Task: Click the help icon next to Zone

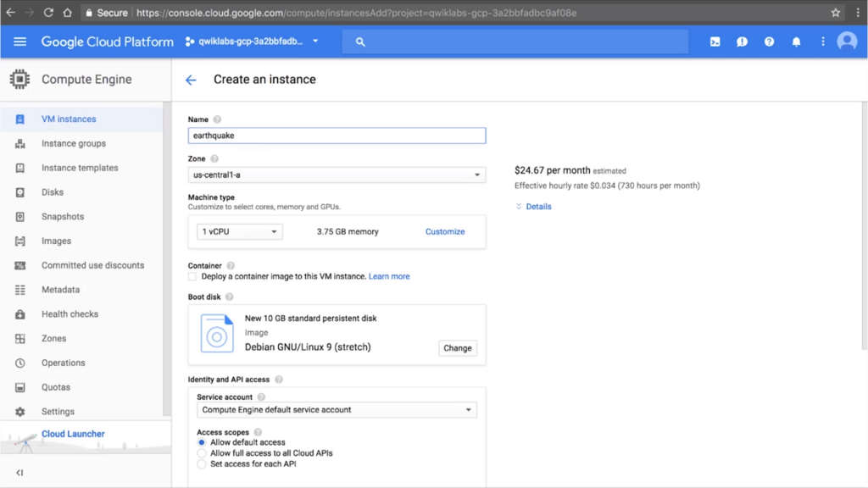Action: tap(214, 158)
